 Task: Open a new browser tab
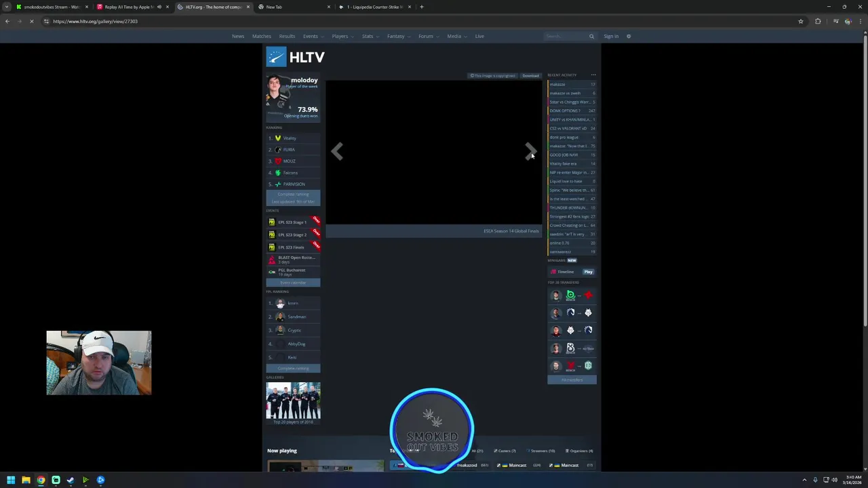(421, 7)
